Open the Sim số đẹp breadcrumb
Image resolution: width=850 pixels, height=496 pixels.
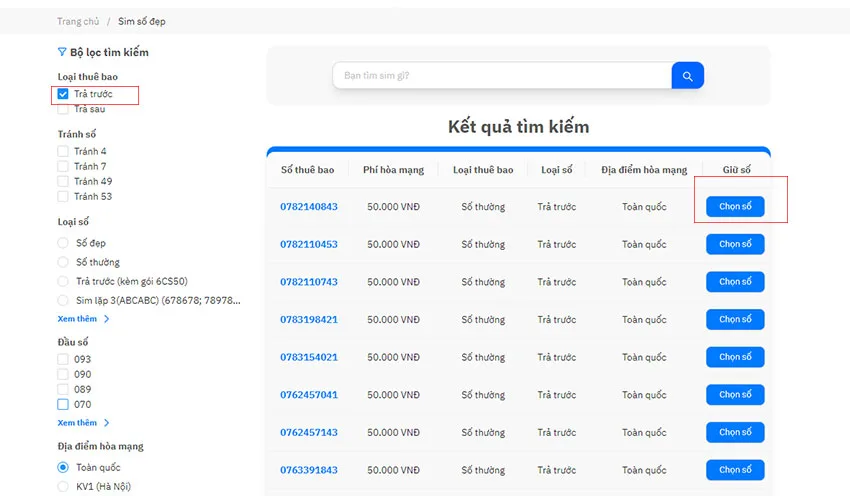[141, 21]
